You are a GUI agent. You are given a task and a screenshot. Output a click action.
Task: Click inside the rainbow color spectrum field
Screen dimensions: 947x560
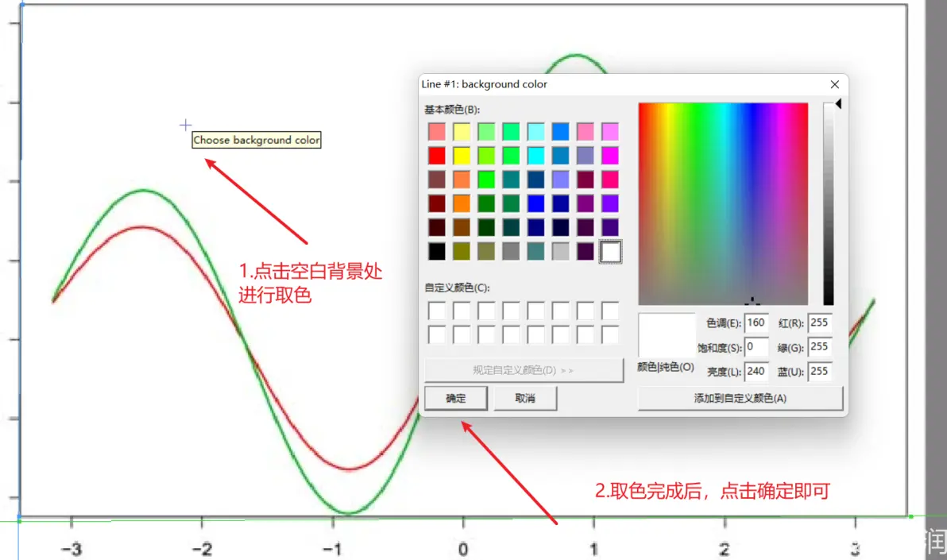pos(723,203)
